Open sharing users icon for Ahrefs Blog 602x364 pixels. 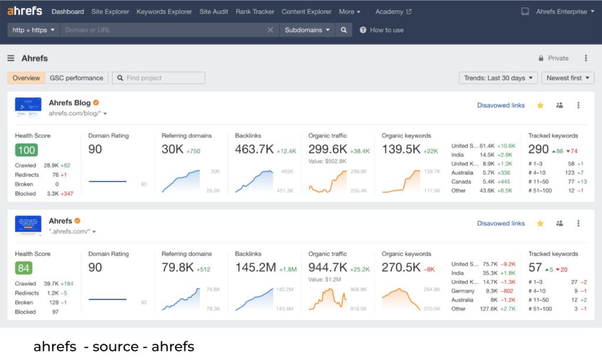click(x=560, y=105)
